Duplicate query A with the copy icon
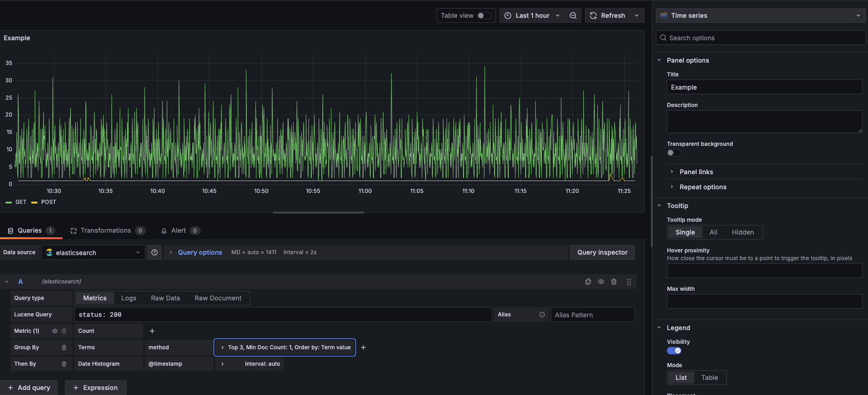 coord(588,282)
